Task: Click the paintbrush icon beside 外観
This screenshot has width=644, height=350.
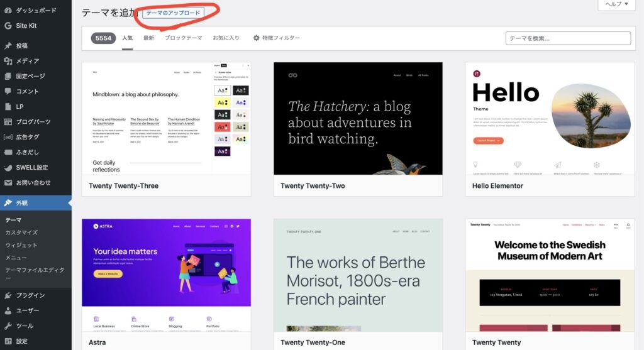Action: point(8,203)
